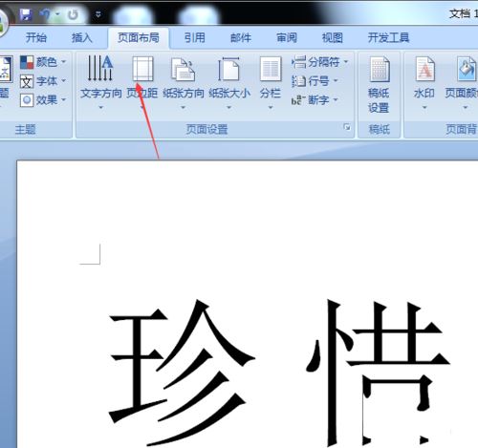The height and width of the screenshot is (448, 478).
Task: Expand the 字体 theme dropdown arrow
Action: pyautogui.click(x=63, y=81)
